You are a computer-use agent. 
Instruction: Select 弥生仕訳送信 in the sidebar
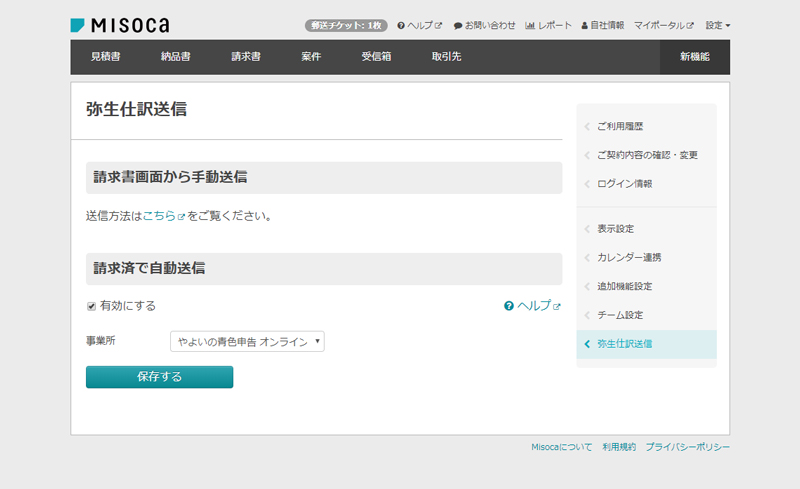(x=646, y=344)
